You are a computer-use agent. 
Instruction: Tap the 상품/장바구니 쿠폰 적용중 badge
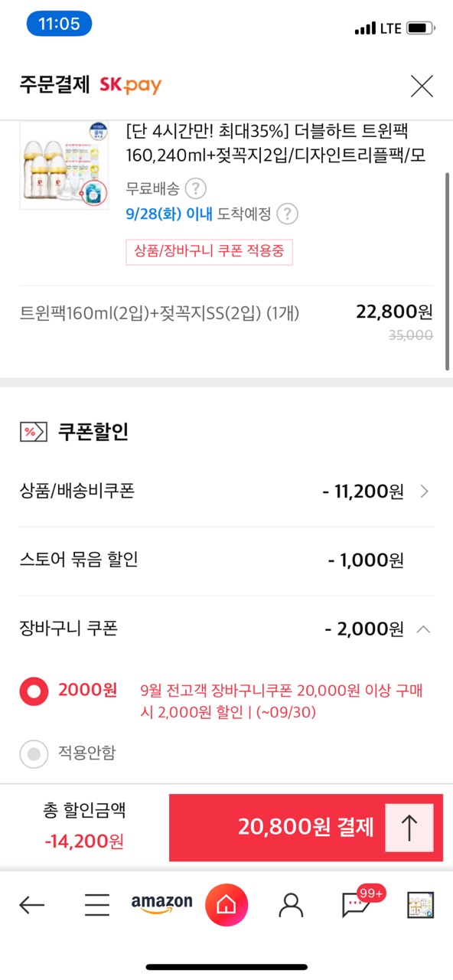pyautogui.click(x=210, y=251)
